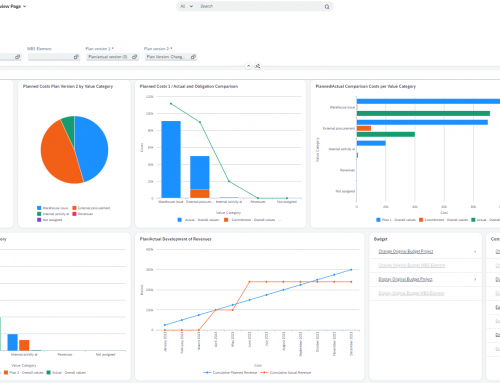500x383 pixels.
Task: Click External procurement legend swatch under pie
Action: (x=74, y=208)
